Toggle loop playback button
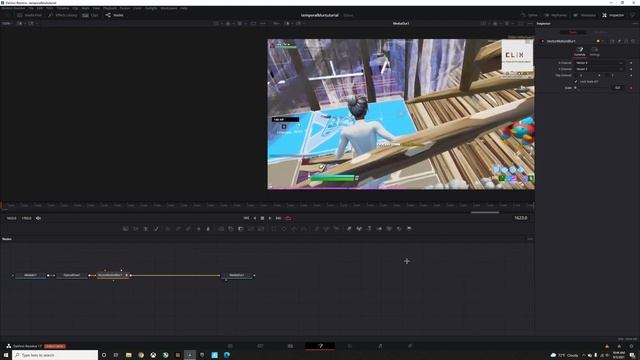640x360 pixels. [288, 218]
